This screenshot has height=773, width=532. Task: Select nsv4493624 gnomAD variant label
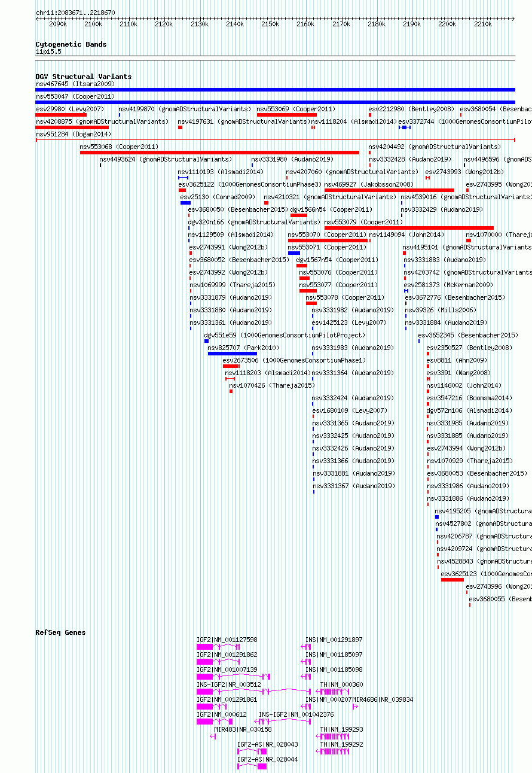click(166, 159)
